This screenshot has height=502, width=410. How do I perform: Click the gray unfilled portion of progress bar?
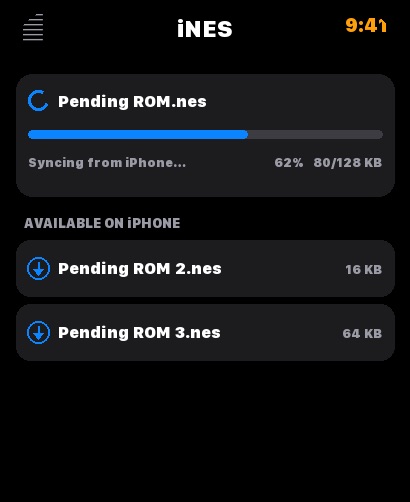[316, 134]
